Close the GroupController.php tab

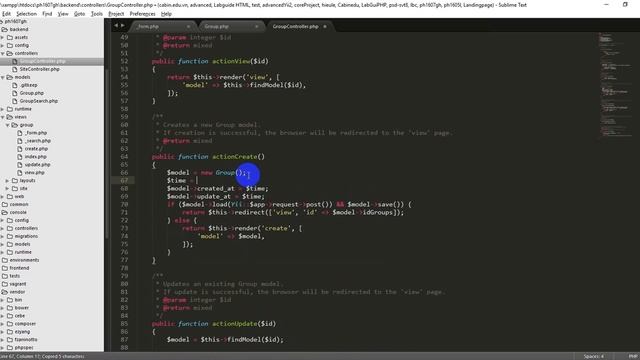tap(325, 27)
